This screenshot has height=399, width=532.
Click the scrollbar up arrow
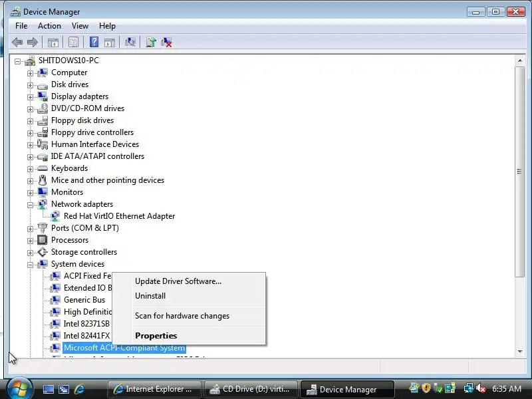click(x=520, y=61)
